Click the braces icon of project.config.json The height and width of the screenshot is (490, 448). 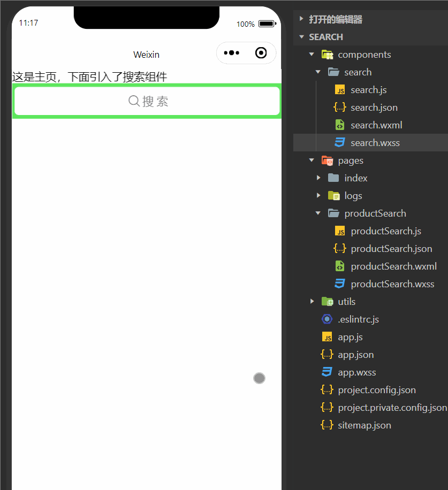[x=327, y=389]
